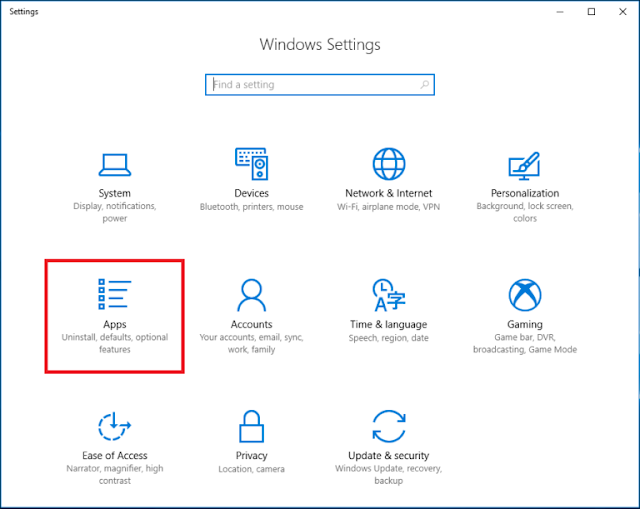Select the Update & security label
Image resolution: width=640 pixels, height=509 pixels.
tap(389, 456)
